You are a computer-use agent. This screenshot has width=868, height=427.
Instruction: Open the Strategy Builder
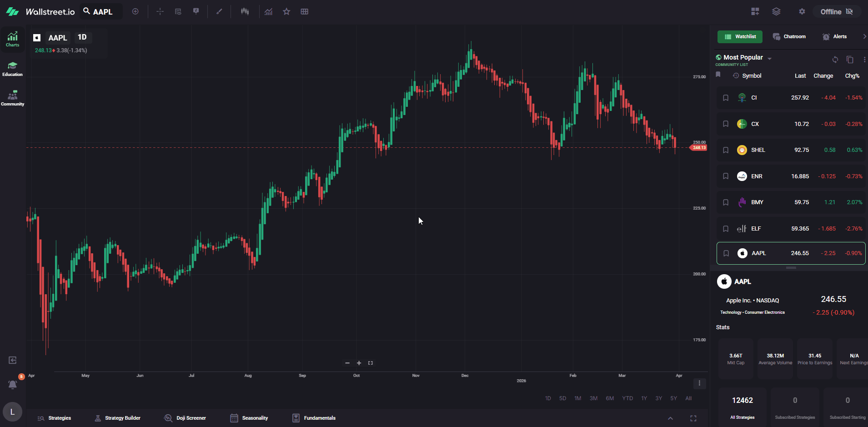point(117,418)
